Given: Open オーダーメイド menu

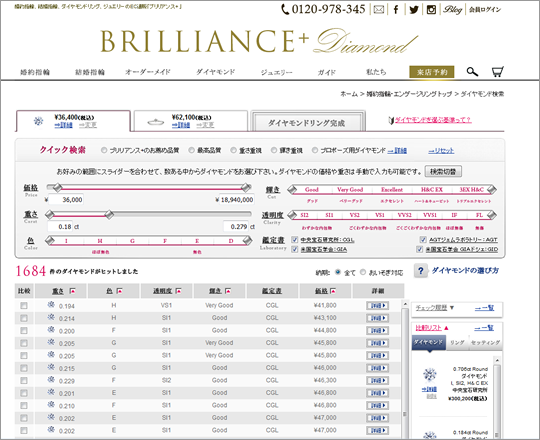Looking at the screenshot, I should tap(148, 72).
